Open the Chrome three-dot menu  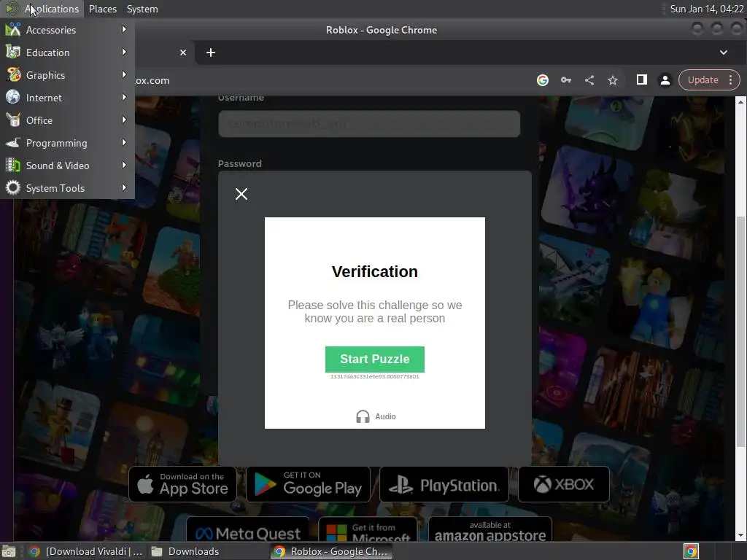[730, 80]
